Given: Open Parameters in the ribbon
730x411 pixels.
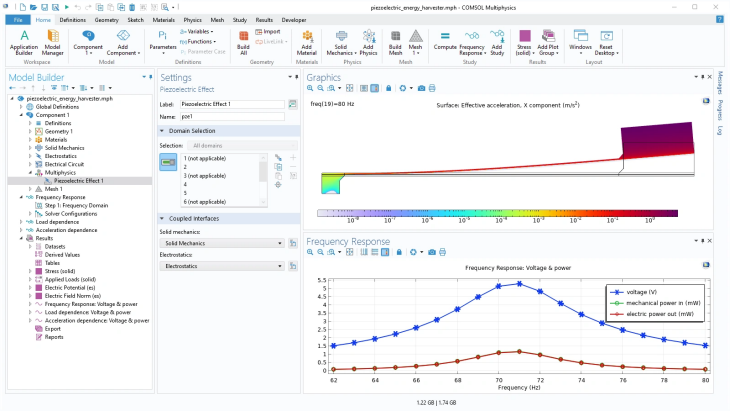Looking at the screenshot, I should [162, 42].
